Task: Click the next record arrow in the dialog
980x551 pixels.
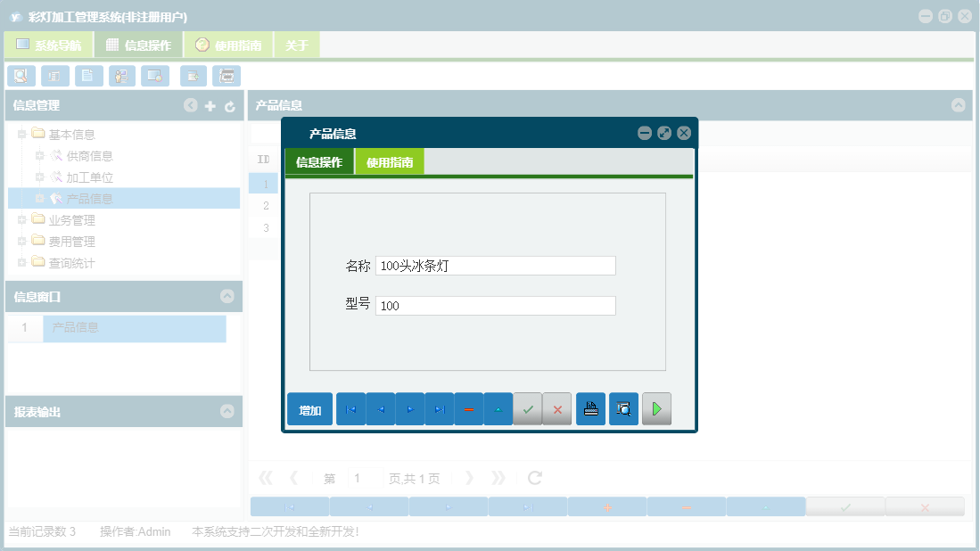Action: pyautogui.click(x=409, y=408)
